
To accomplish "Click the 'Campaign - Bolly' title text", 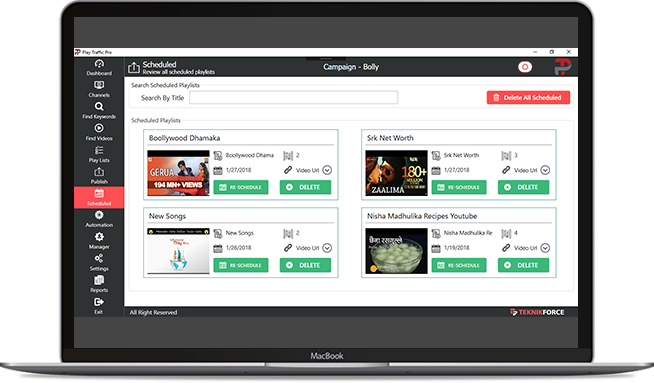I will point(351,67).
